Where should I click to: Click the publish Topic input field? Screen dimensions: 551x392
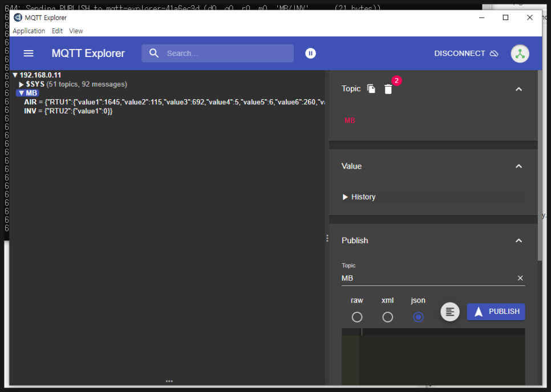pyautogui.click(x=428, y=278)
